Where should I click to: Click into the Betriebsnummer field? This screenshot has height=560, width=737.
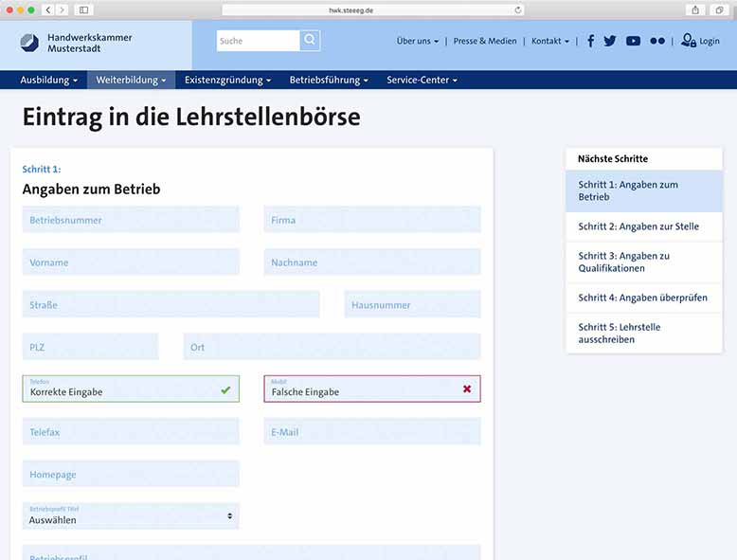pyautogui.click(x=131, y=220)
